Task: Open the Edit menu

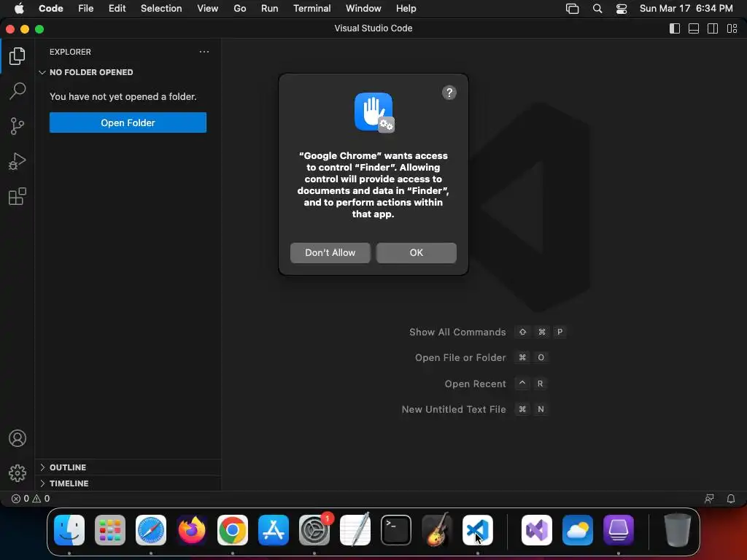Action: (117, 9)
